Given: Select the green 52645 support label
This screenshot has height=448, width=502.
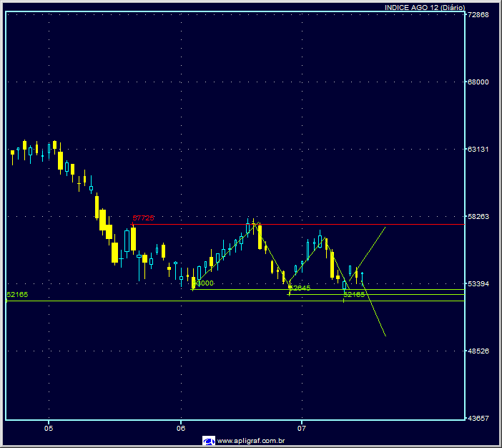Looking at the screenshot, I should click(300, 288).
